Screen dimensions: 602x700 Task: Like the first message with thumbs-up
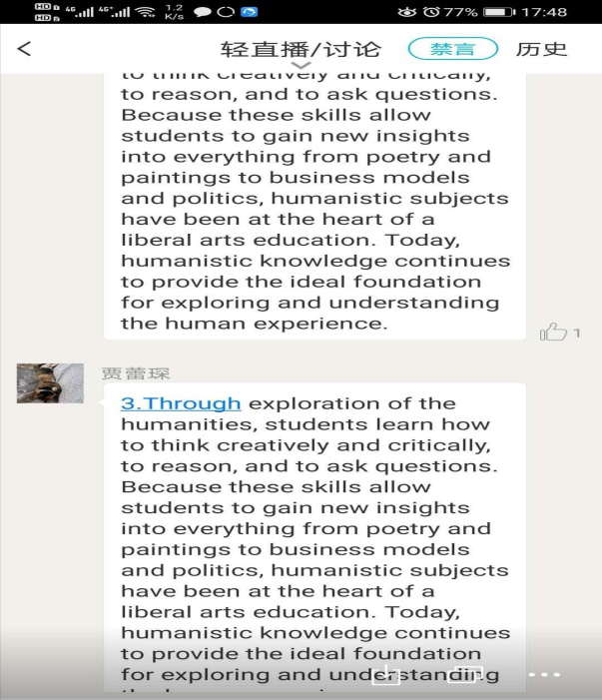(553, 333)
